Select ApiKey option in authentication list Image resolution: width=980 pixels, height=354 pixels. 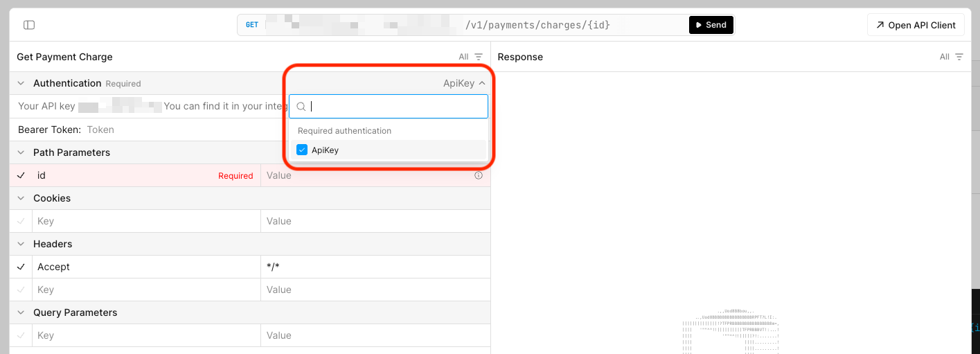coord(326,150)
